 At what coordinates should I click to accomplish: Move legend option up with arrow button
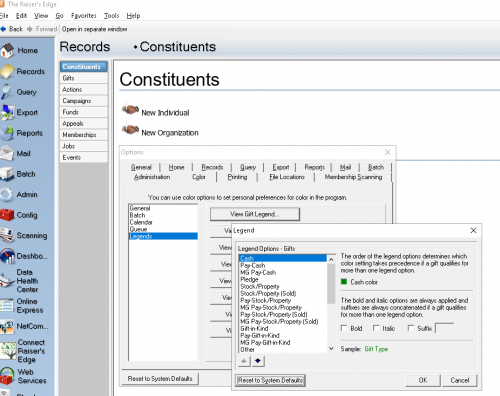point(244,361)
